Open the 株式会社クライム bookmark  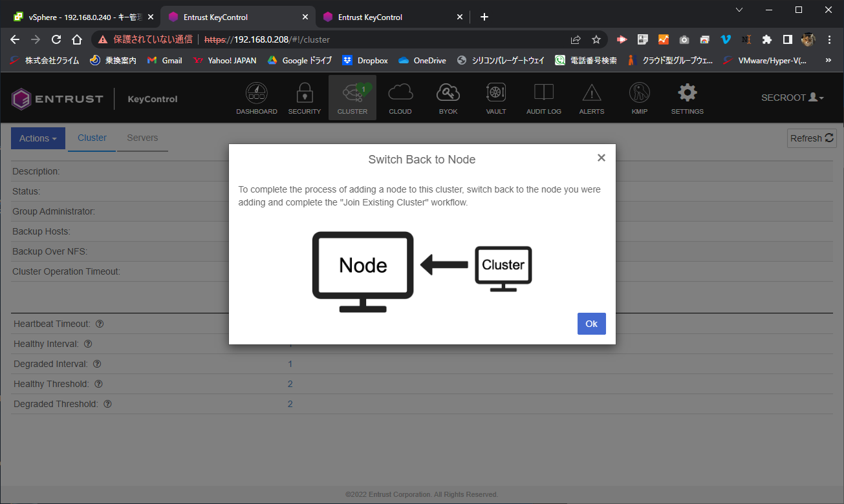click(x=45, y=60)
